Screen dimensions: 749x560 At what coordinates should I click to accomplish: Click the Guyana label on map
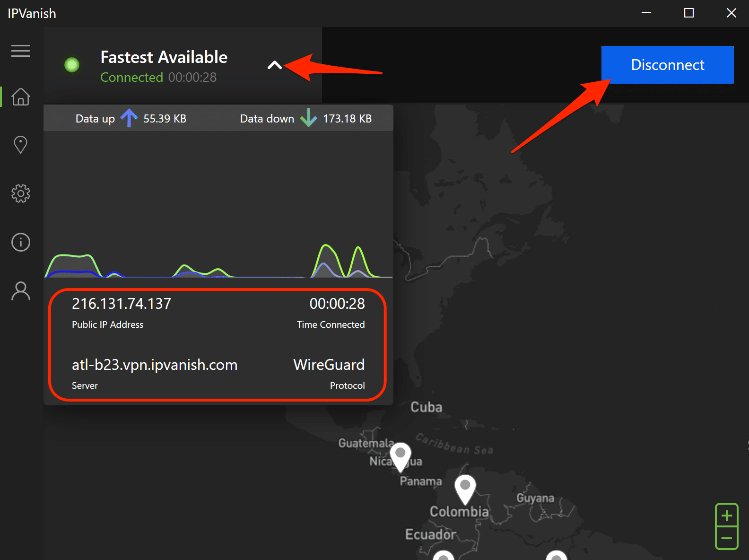(535, 498)
